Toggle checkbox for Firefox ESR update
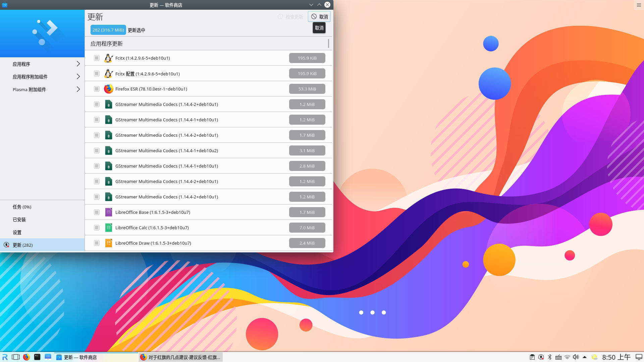This screenshot has width=644, height=362. (x=97, y=89)
